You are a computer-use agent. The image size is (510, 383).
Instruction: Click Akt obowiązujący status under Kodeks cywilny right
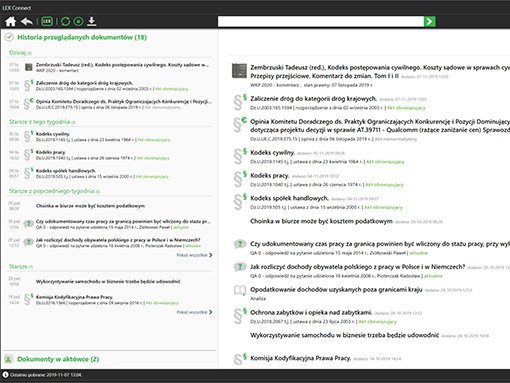tap(385, 162)
